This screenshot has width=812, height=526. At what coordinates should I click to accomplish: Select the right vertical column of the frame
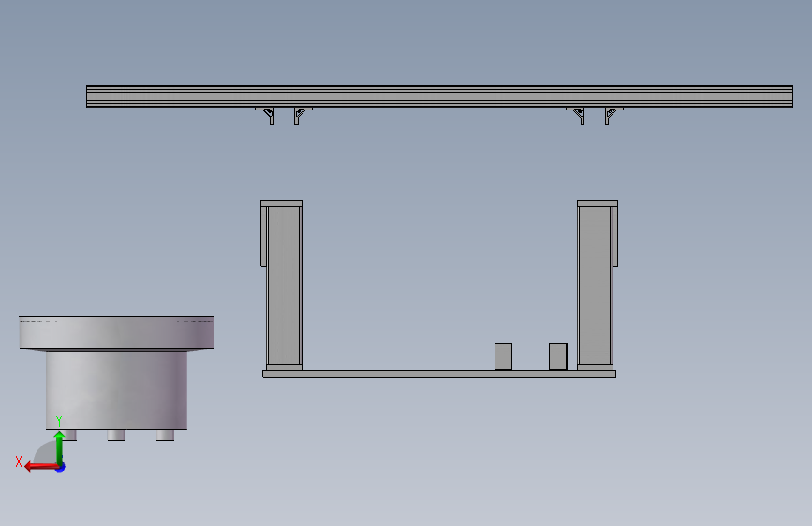coord(595,285)
